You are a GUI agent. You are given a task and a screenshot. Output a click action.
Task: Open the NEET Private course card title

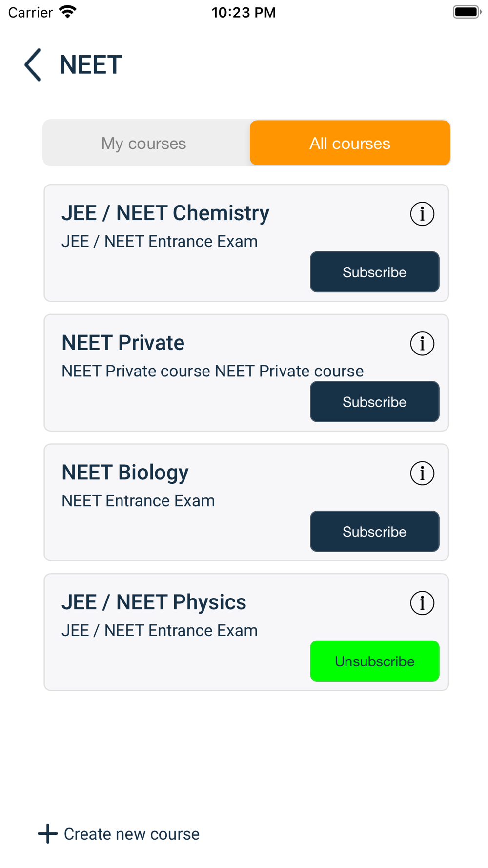point(123,343)
